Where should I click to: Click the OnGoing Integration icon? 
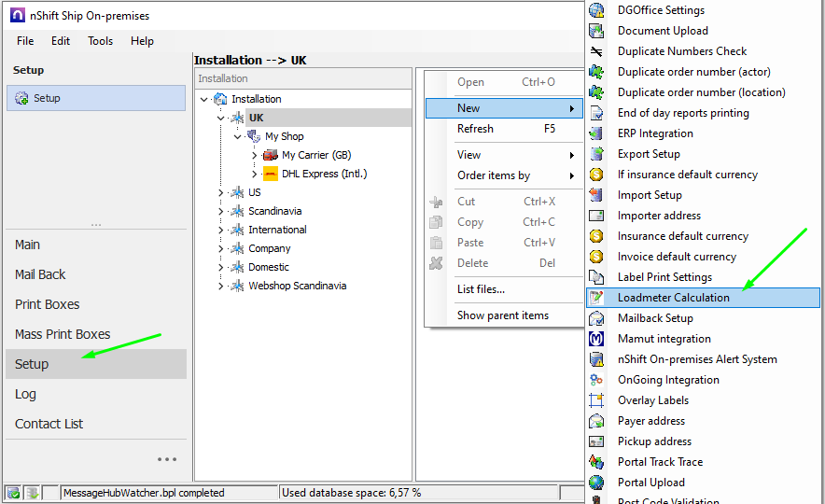tap(597, 380)
